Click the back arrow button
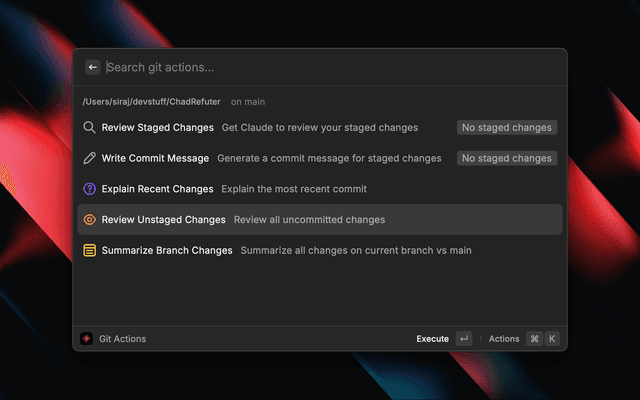This screenshot has width=640, height=400. pyautogui.click(x=93, y=67)
